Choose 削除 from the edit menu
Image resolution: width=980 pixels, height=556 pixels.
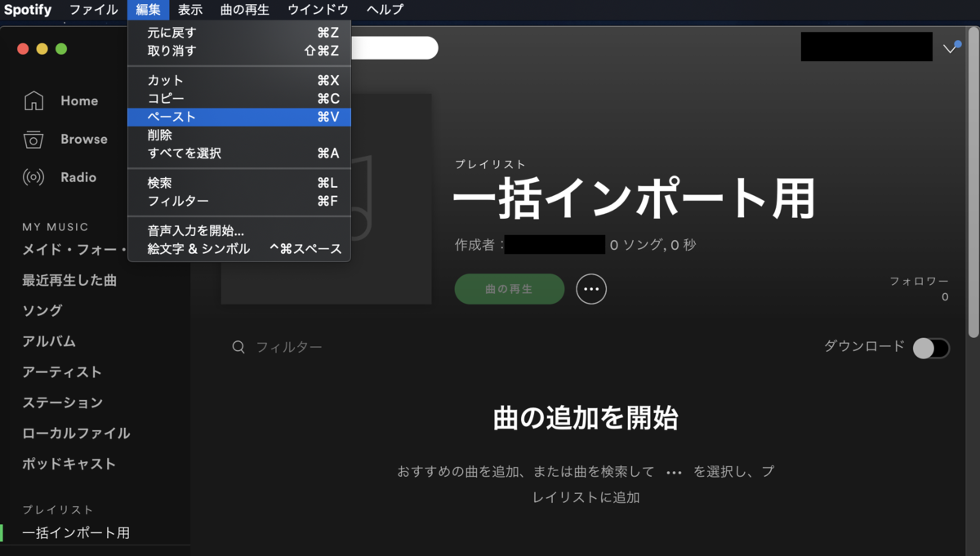239,135
